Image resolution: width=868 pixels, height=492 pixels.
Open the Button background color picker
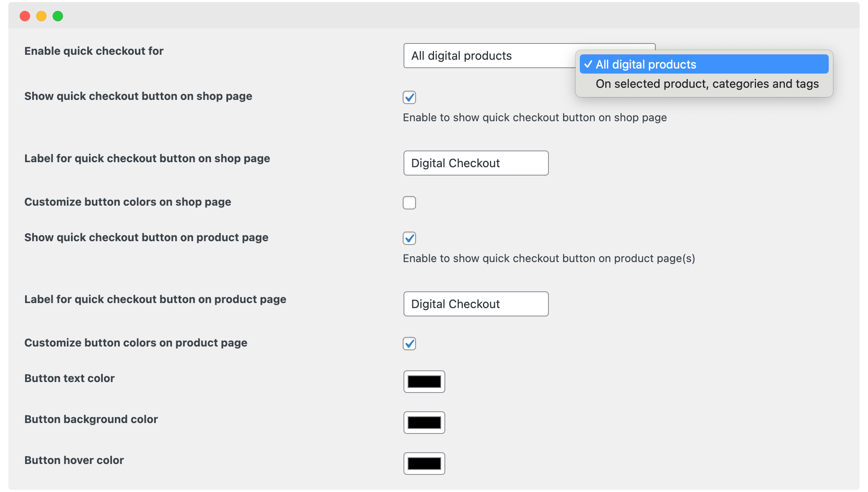[424, 422]
